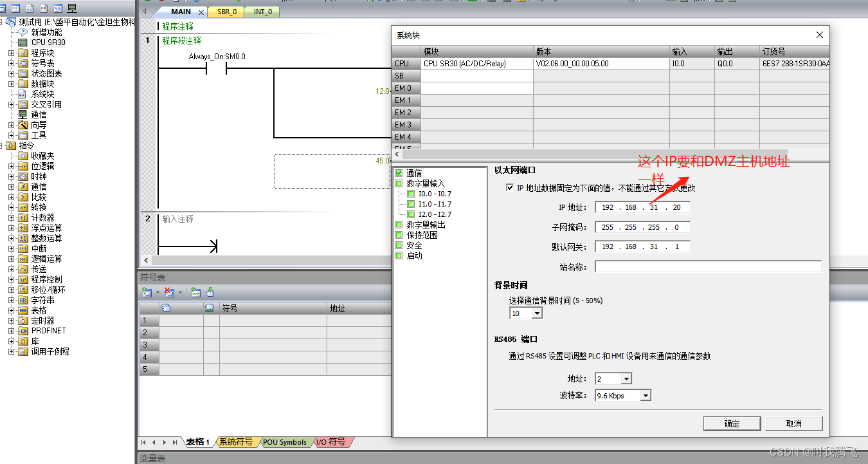Toggle the 通信 green checkbox in system block tree
This screenshot has height=464, width=868.
399,173
